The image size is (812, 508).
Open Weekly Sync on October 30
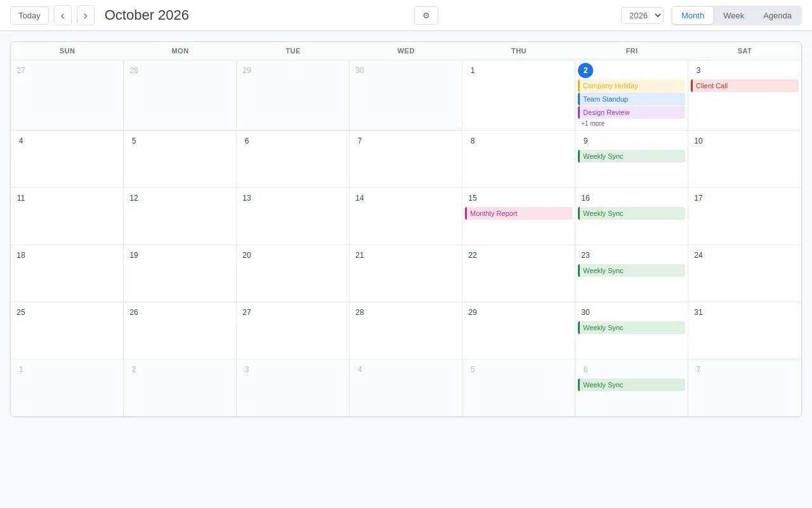tap(631, 328)
